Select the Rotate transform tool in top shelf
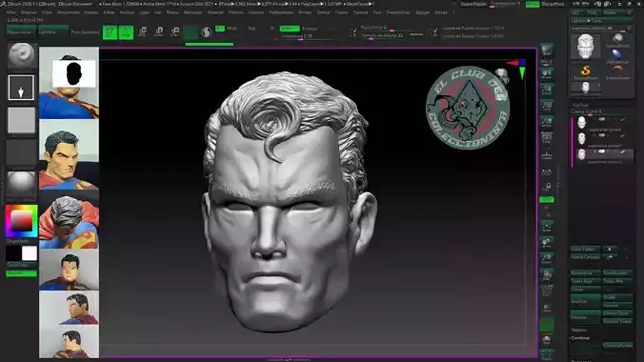Image resolution: width=644 pixels, height=362 pixels. 175,32
